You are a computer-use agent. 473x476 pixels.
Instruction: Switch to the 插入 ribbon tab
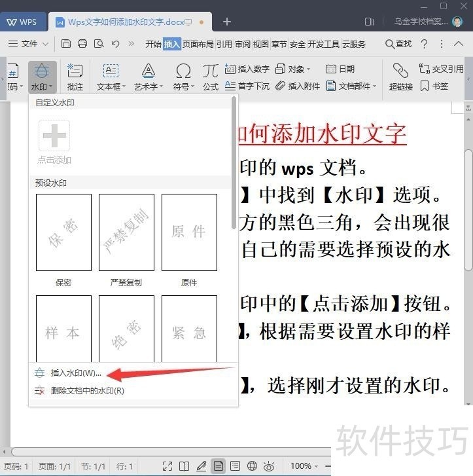click(x=171, y=45)
